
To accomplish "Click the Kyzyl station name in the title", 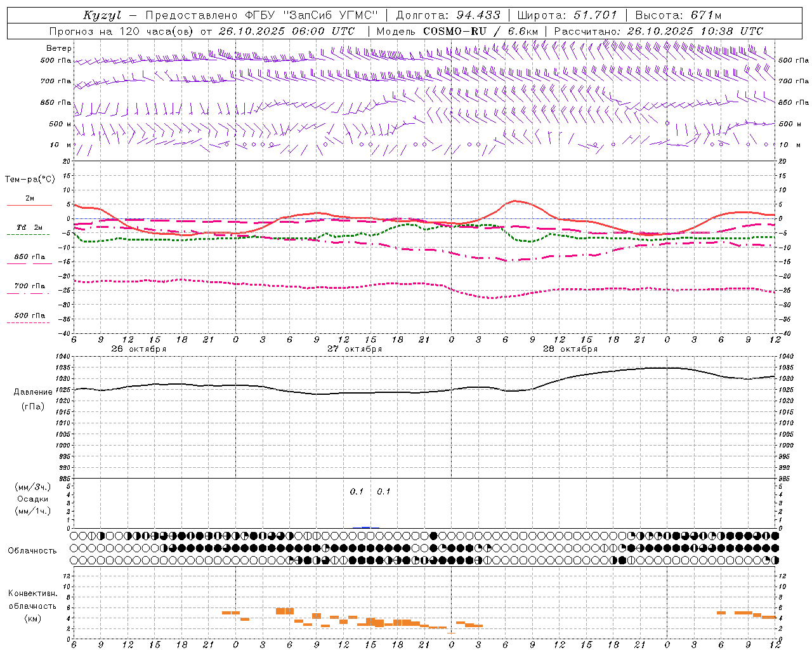I will click(x=103, y=15).
